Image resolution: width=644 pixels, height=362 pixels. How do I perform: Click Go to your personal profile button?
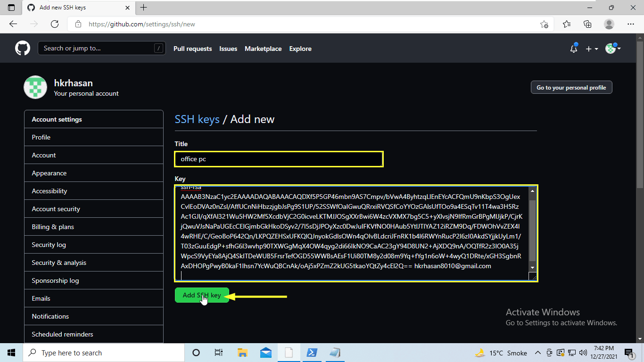coord(571,88)
